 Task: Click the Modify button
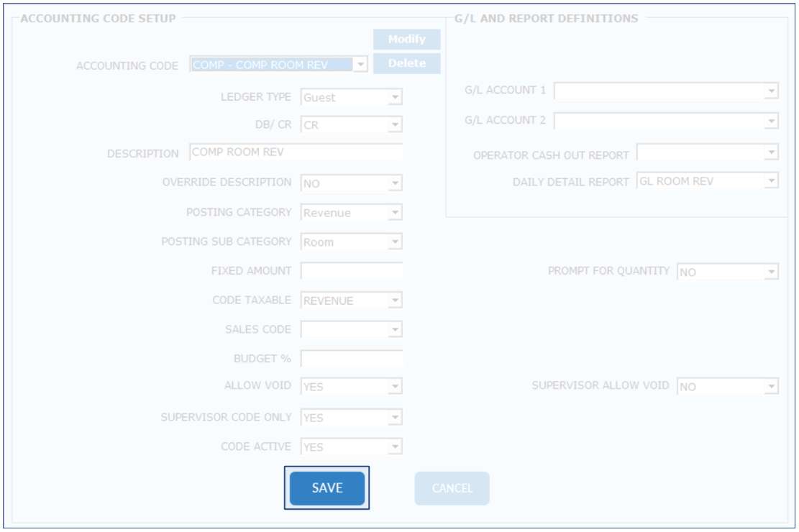[406, 40]
